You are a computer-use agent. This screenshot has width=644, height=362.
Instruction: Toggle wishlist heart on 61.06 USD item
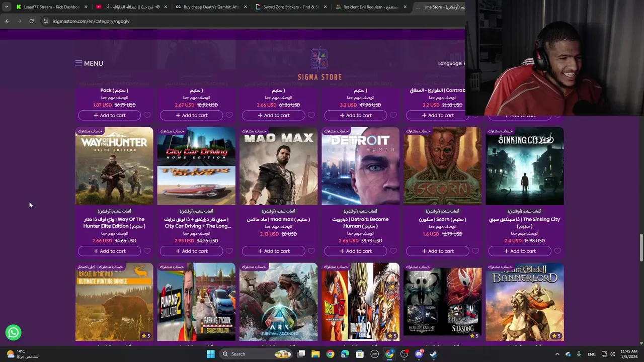coord(311,115)
